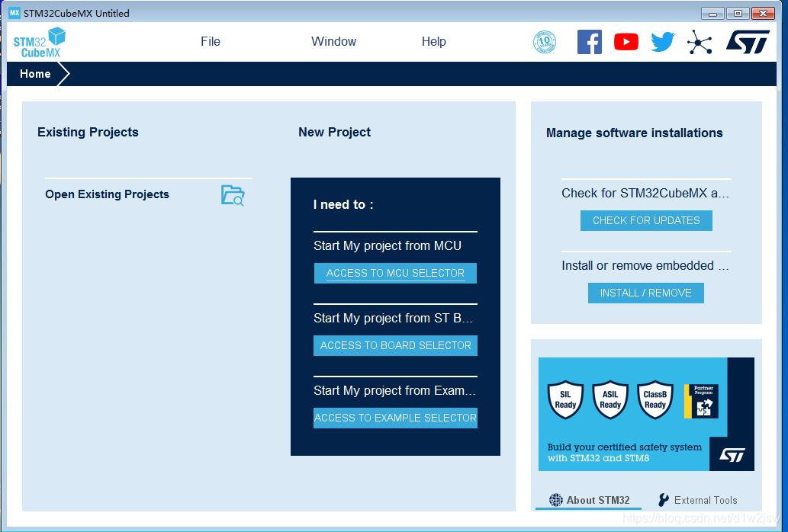Click the STM32CubeMX logo
The height and width of the screenshot is (532, 788).
tap(40, 42)
